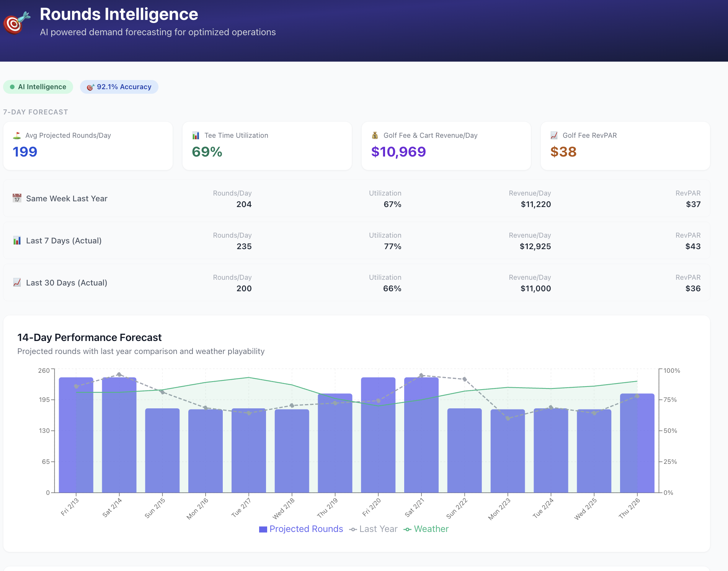Open the AI Intelligence status badge

[x=38, y=86]
